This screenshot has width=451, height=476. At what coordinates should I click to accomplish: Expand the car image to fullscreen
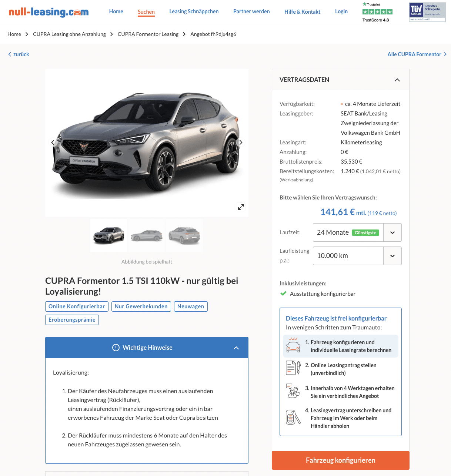241,207
